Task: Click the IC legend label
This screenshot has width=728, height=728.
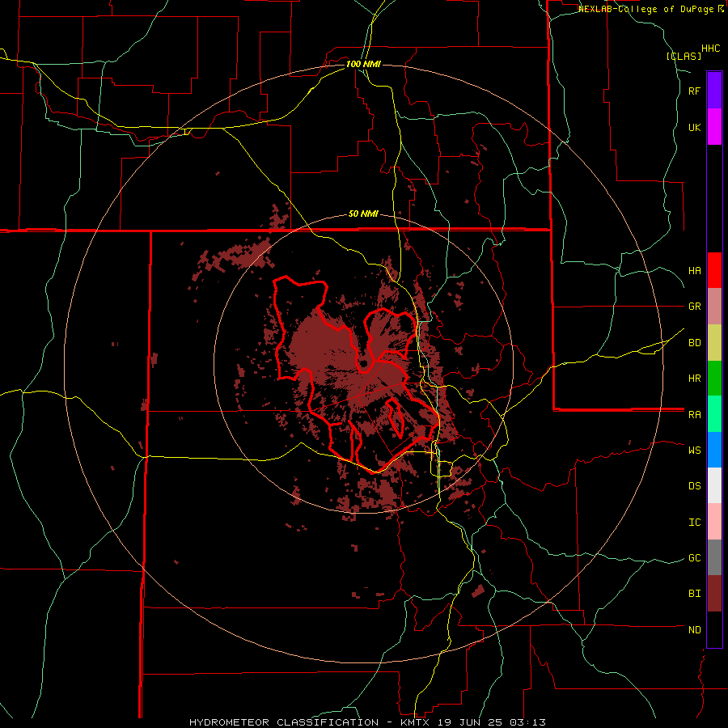Action: pyautogui.click(x=694, y=523)
